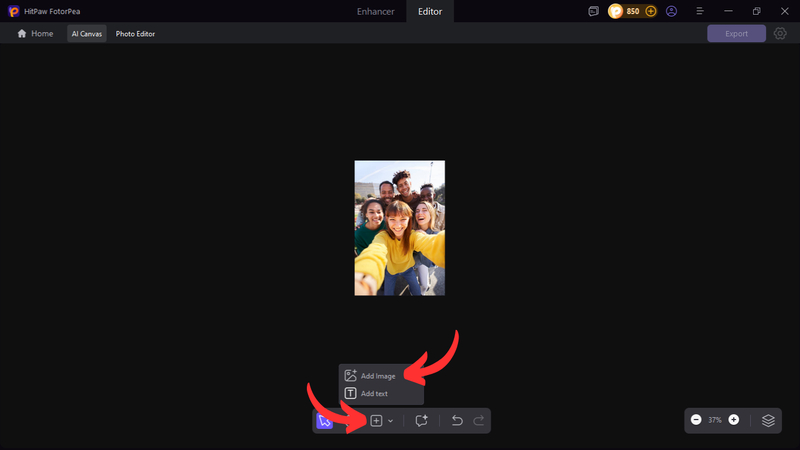Click the HitPaw FotorPea logo
This screenshot has width=800, height=450.
click(14, 11)
